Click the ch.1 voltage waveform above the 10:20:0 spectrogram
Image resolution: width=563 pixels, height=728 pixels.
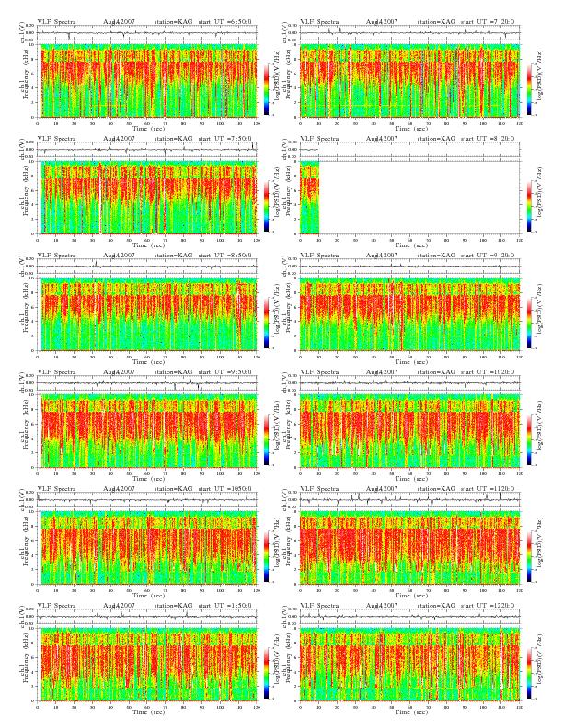(409, 383)
